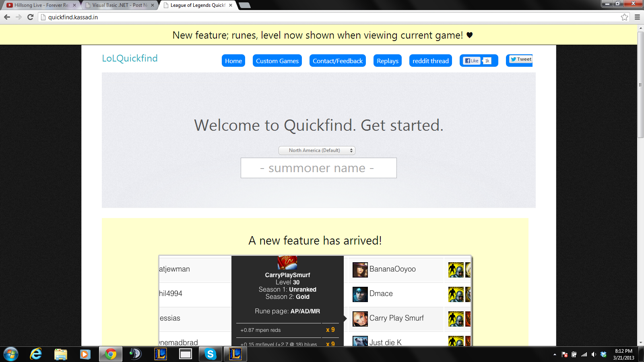Close the Hillsong Live tab
The width and height of the screenshot is (644, 362).
pos(74,5)
